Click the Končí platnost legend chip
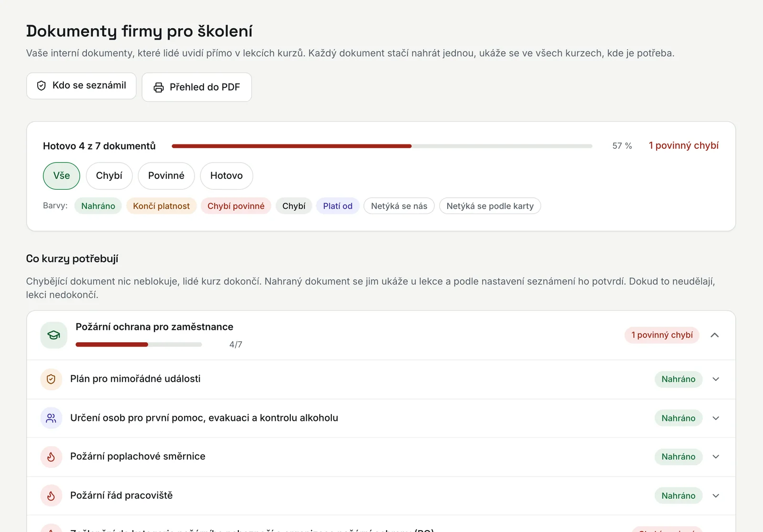The width and height of the screenshot is (763, 532). [x=161, y=206]
